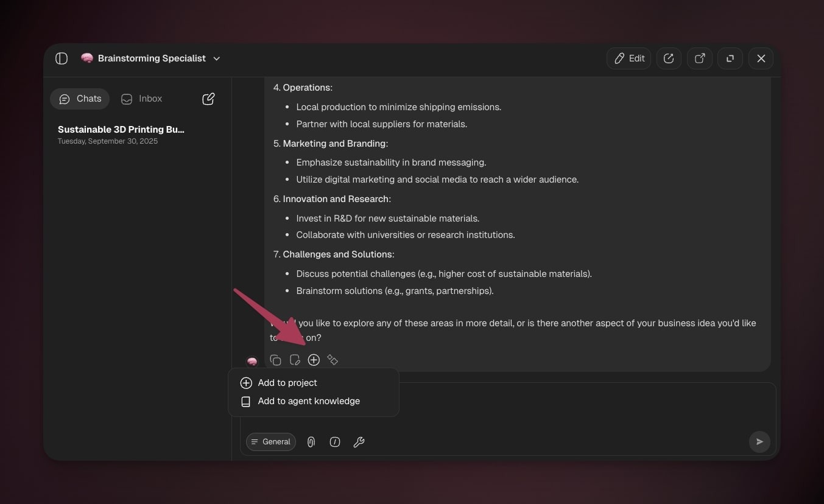824x504 pixels.
Task: Click the sparkle icon under message
Action: (x=333, y=360)
